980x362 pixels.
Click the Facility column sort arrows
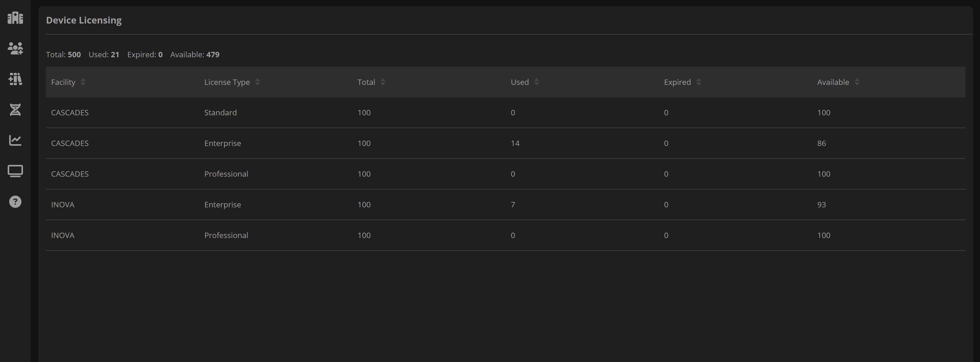[83, 82]
